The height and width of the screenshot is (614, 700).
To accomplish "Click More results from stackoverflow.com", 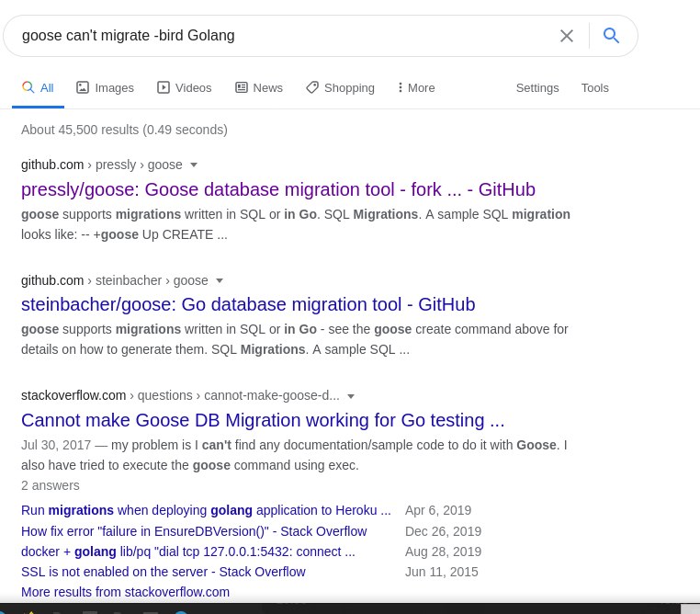I will 125,592.
